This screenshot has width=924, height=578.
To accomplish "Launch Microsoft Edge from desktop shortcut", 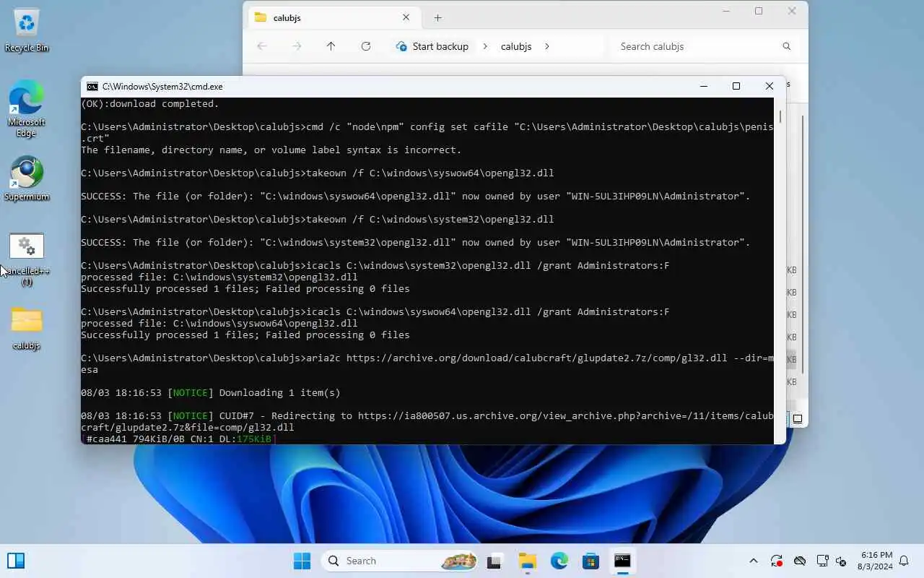I will pos(27,110).
